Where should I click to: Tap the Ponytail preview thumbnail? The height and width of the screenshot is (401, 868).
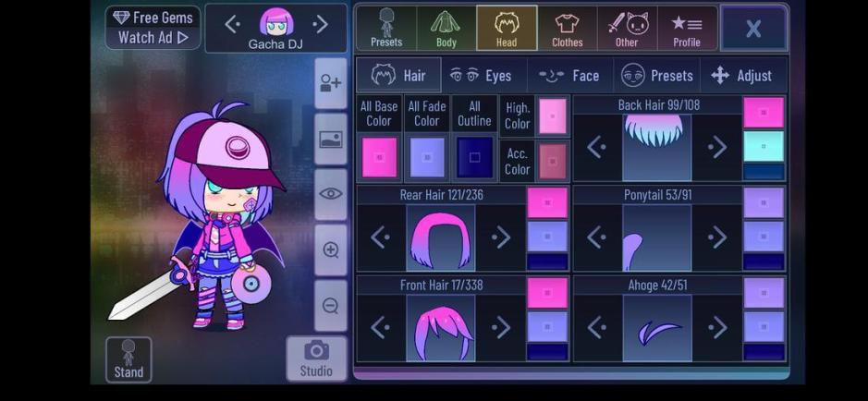pyautogui.click(x=656, y=237)
